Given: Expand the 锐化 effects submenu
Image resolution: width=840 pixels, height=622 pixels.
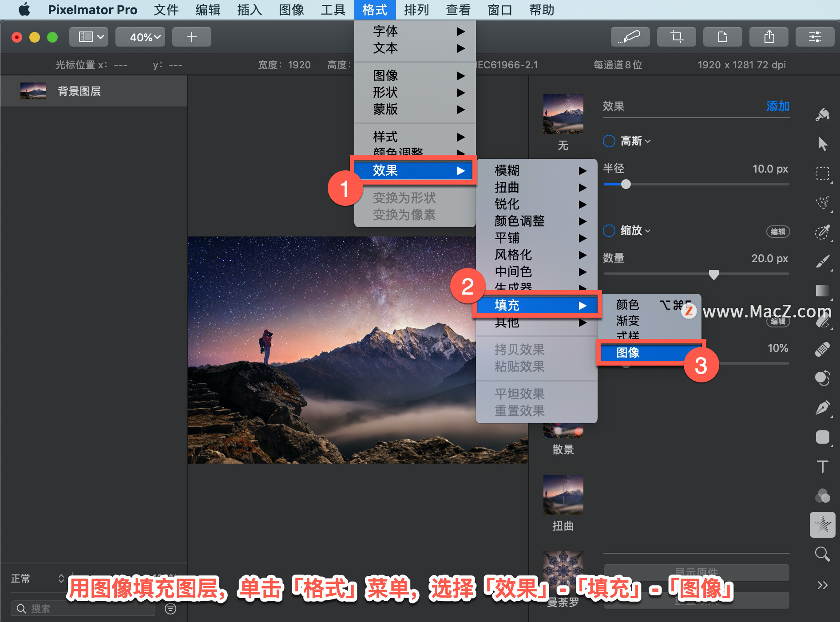Looking at the screenshot, I should [x=537, y=204].
